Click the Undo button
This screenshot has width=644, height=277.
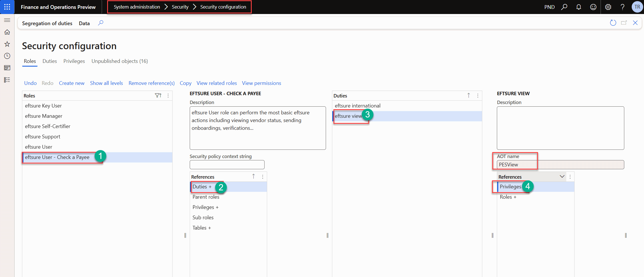pyautogui.click(x=30, y=83)
